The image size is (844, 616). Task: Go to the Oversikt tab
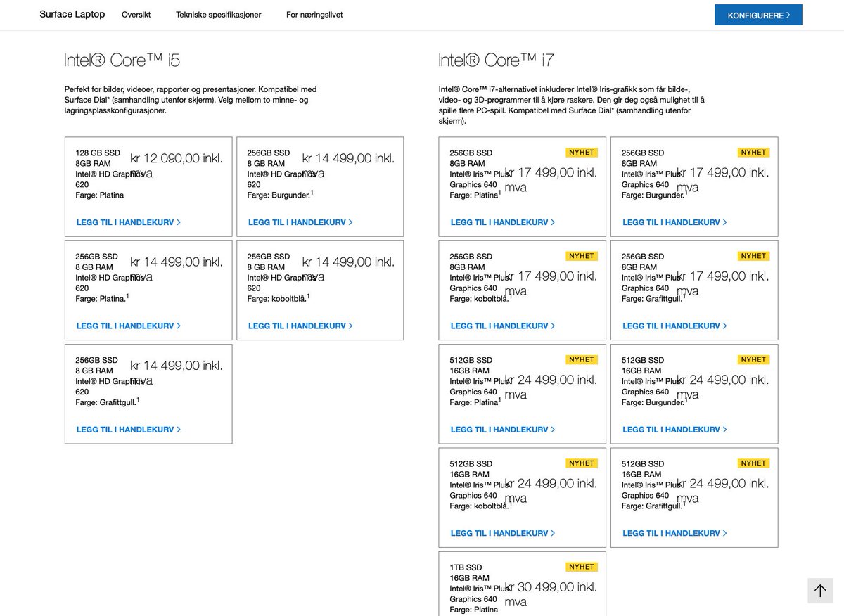(x=136, y=15)
